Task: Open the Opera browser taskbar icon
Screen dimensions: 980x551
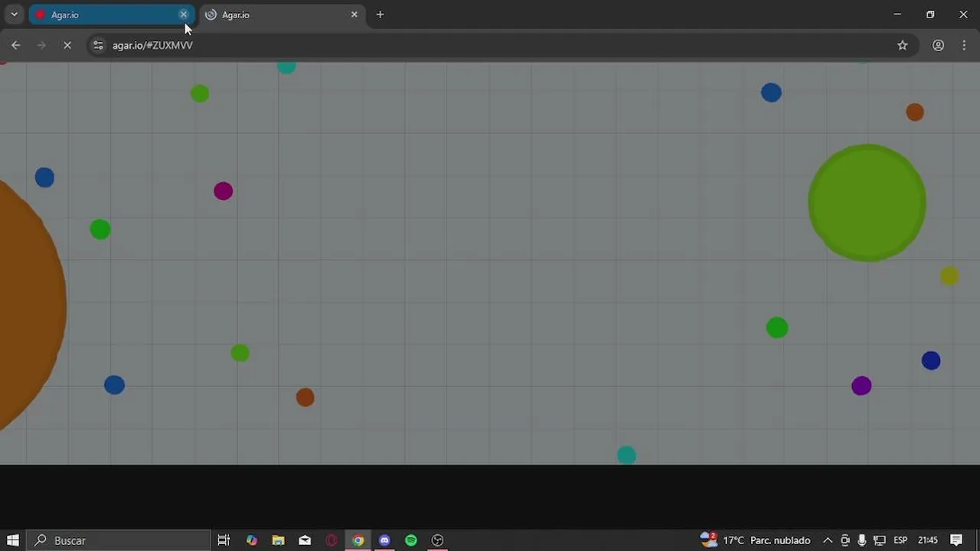Action: tap(332, 540)
